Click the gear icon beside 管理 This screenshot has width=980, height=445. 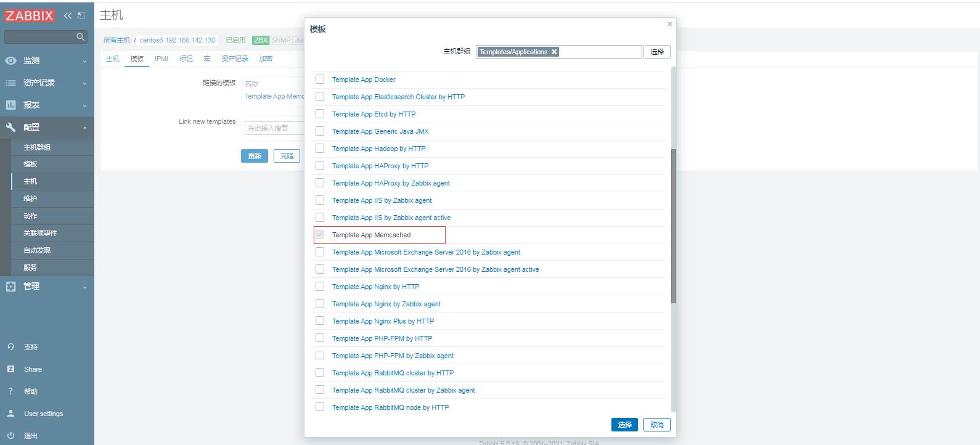pos(10,286)
